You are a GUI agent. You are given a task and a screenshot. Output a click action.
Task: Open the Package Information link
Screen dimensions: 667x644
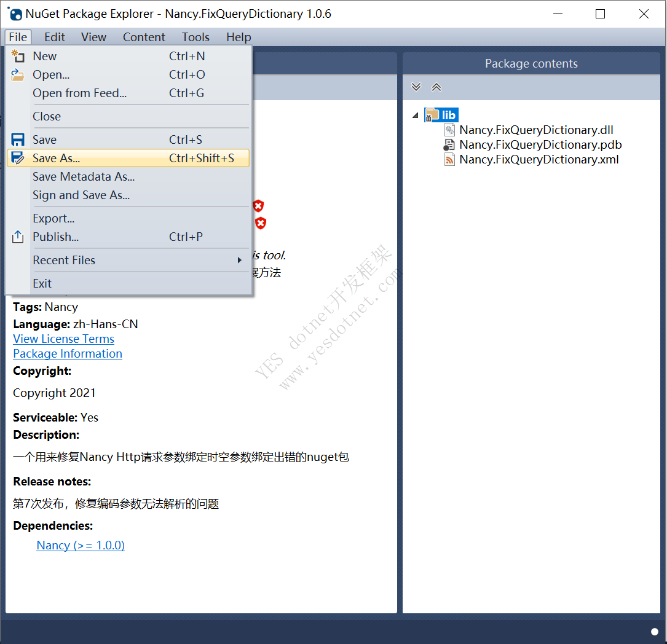tap(68, 354)
